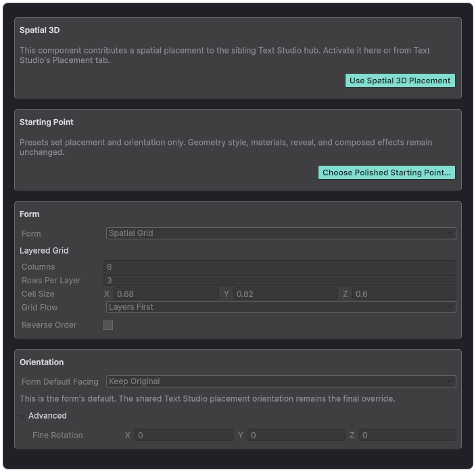Click the Columns input field
Image resolution: width=476 pixels, height=472 pixels.
coord(280,267)
